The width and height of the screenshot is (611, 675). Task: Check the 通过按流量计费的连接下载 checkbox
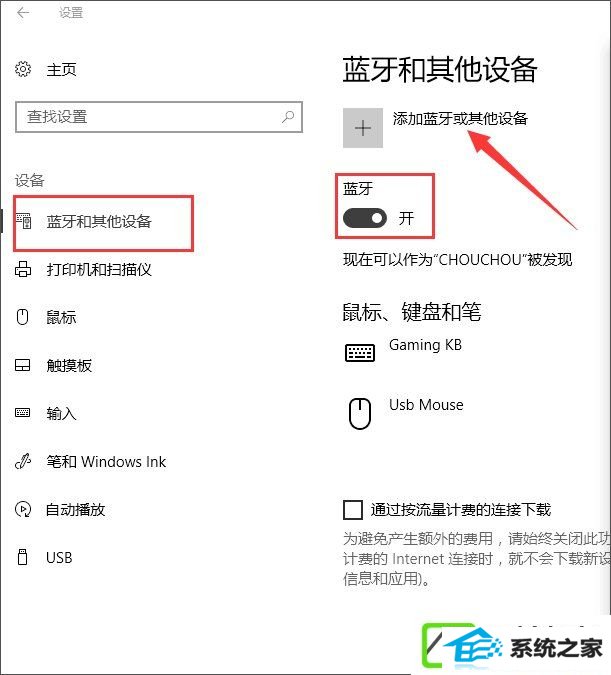[x=353, y=510]
